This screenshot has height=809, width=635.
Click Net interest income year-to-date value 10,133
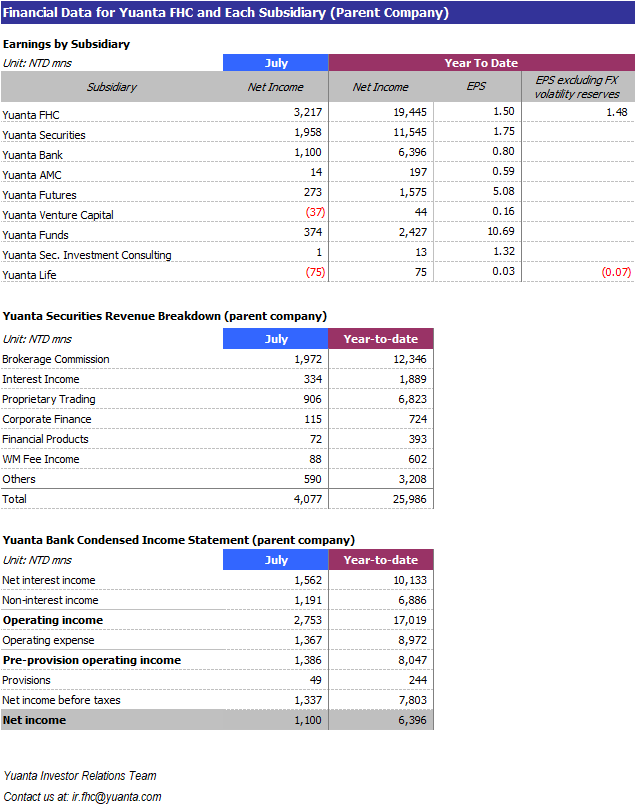pyautogui.click(x=410, y=580)
